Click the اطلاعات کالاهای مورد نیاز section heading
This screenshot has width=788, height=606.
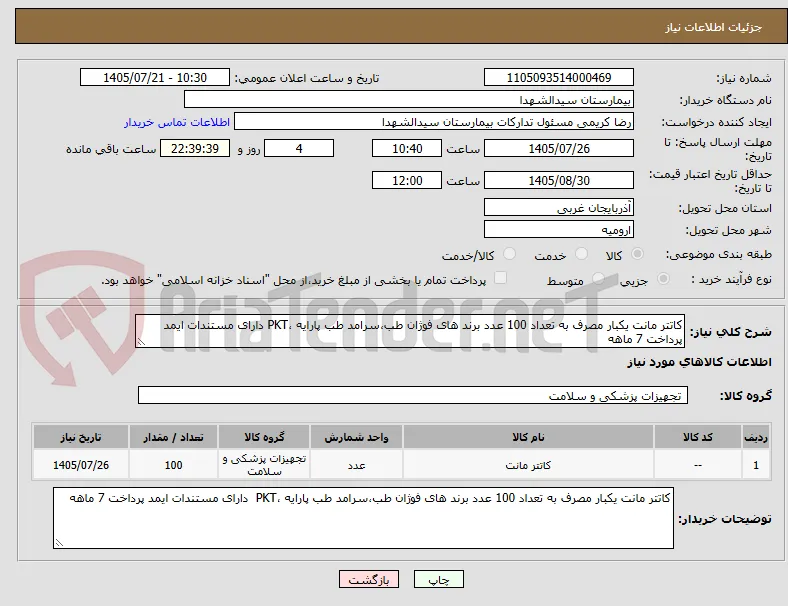(700, 362)
